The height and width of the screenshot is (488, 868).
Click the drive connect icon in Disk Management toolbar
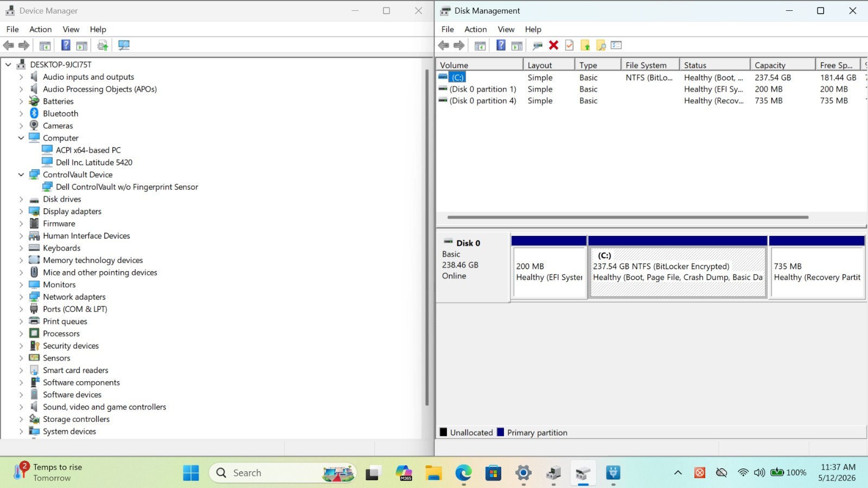pyautogui.click(x=538, y=46)
